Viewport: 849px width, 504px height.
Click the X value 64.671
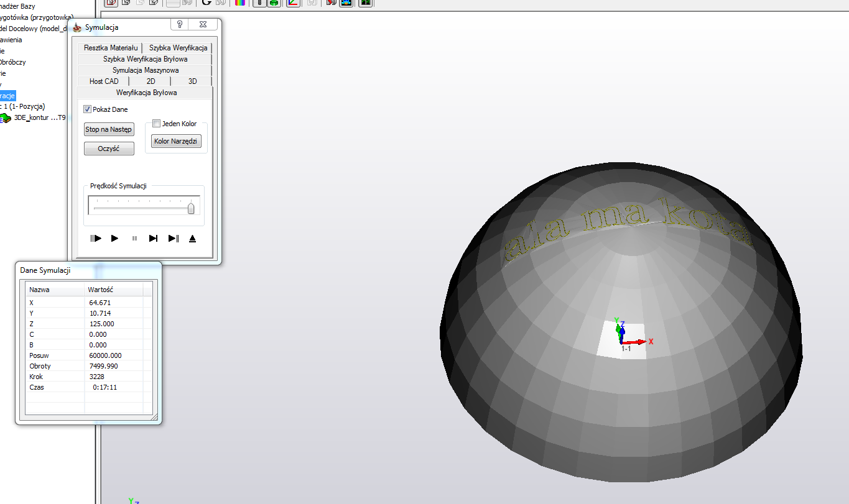100,303
